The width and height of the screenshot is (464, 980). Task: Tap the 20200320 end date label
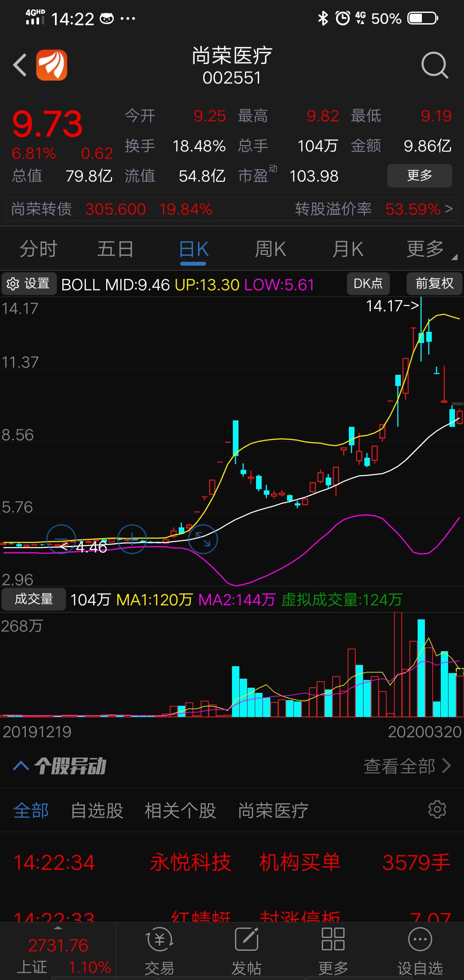pos(424,732)
